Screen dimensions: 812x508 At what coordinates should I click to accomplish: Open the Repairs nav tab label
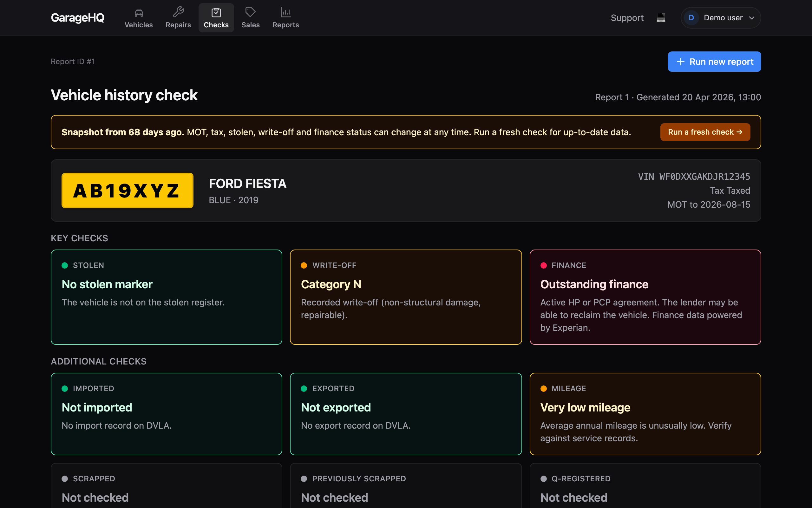click(178, 25)
